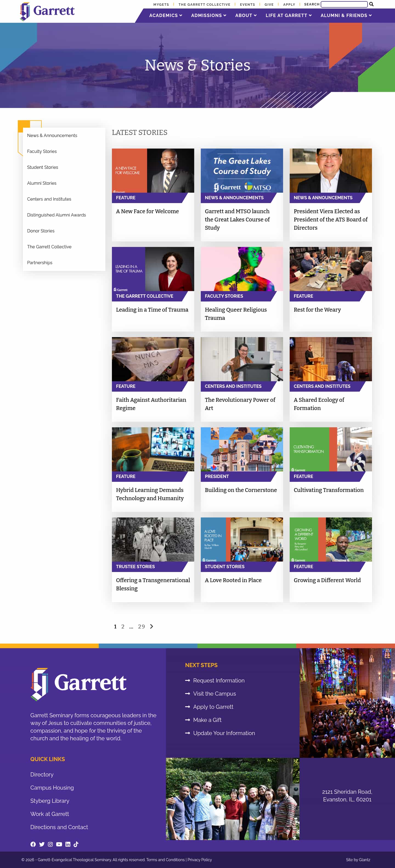Go to pagination page 2
The width and height of the screenshot is (395, 868).
(123, 627)
